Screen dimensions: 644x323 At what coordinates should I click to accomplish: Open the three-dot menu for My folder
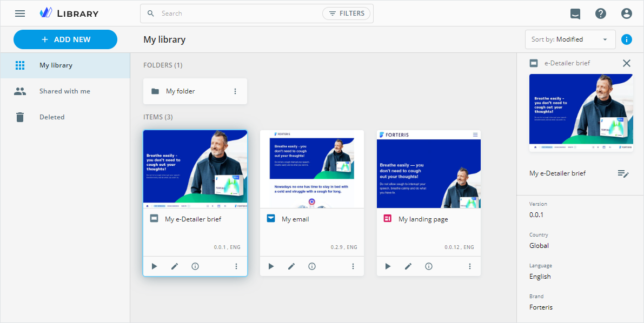pyautogui.click(x=235, y=91)
